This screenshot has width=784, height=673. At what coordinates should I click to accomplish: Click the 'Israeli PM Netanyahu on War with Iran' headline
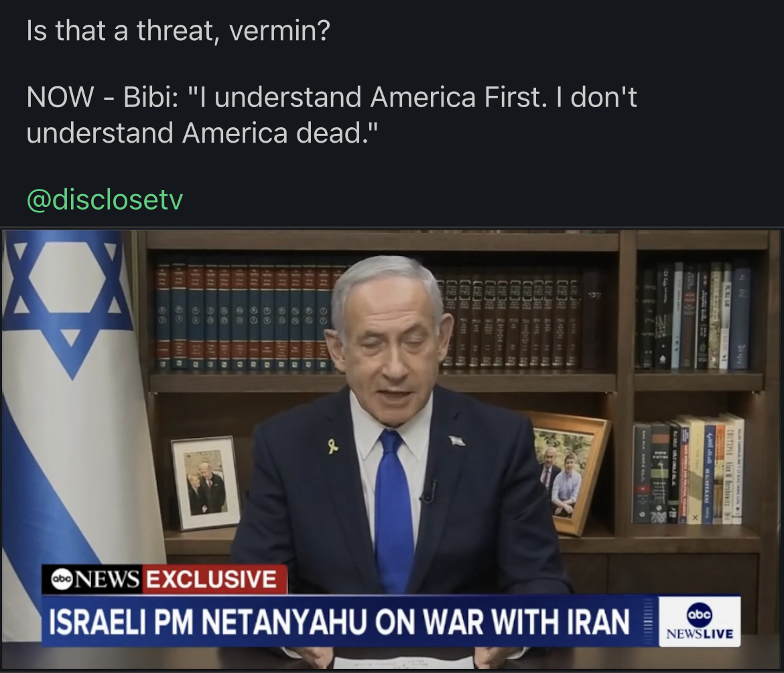point(340,621)
